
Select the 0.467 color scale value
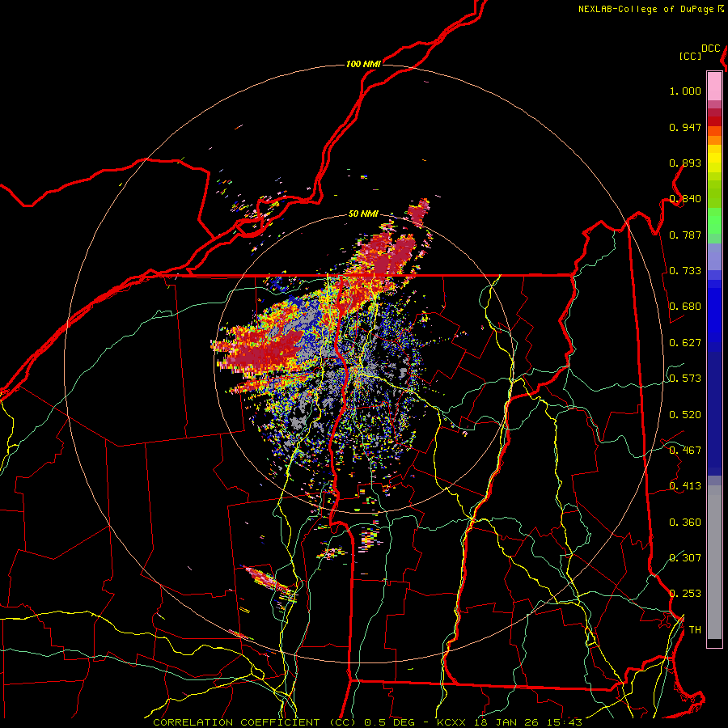pos(685,451)
